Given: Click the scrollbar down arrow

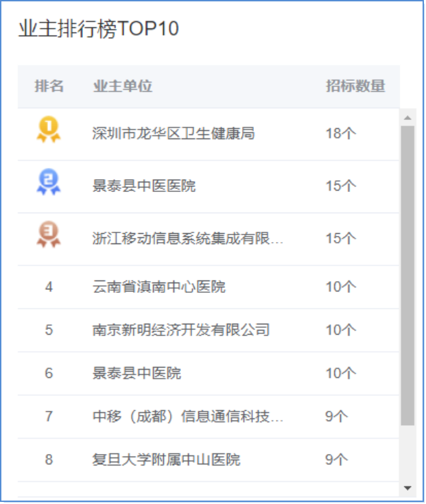Looking at the screenshot, I should (407, 488).
